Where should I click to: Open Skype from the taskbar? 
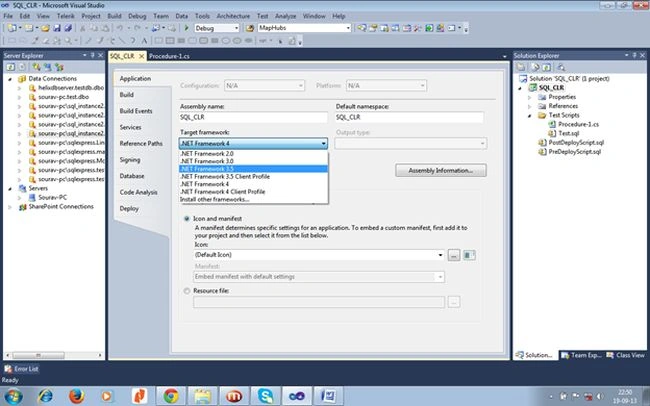coord(265,396)
